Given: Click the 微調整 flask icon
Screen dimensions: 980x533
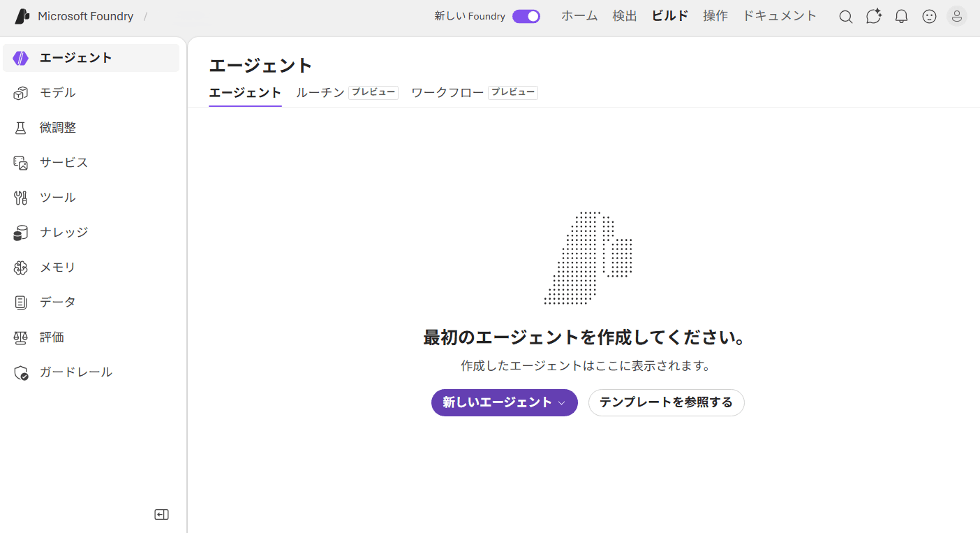Looking at the screenshot, I should (21, 128).
